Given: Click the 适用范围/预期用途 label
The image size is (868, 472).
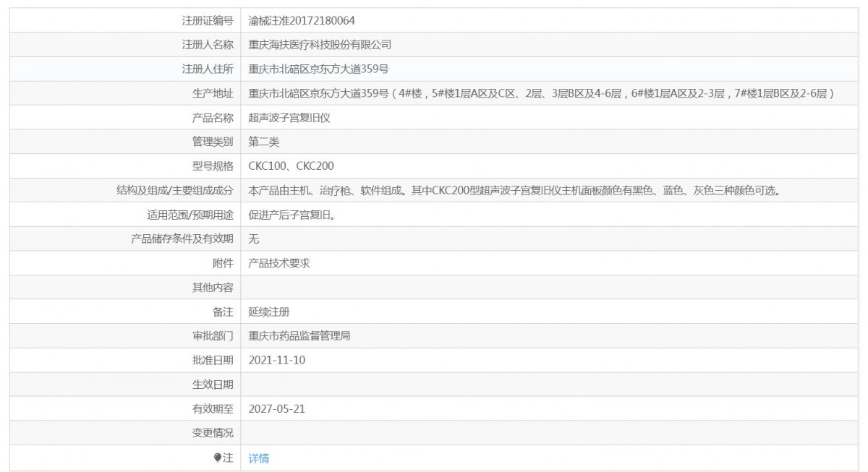Looking at the screenshot, I should click(190, 215).
